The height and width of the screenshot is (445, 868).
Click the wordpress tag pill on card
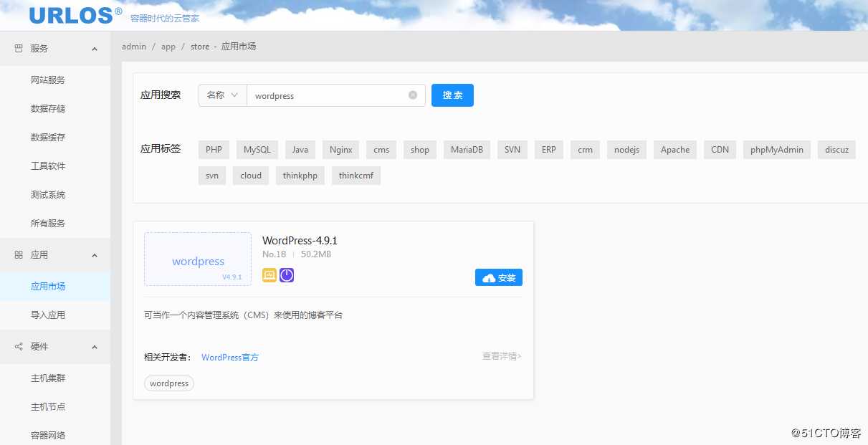click(x=169, y=383)
